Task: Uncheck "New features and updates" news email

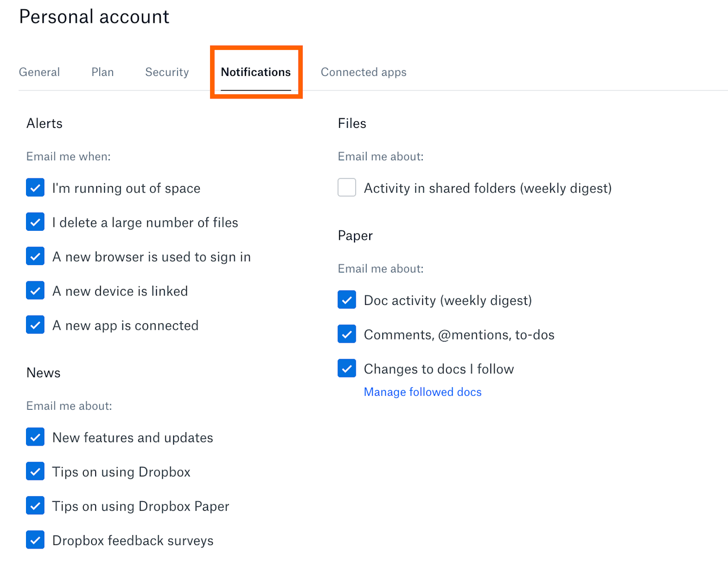Action: point(35,437)
